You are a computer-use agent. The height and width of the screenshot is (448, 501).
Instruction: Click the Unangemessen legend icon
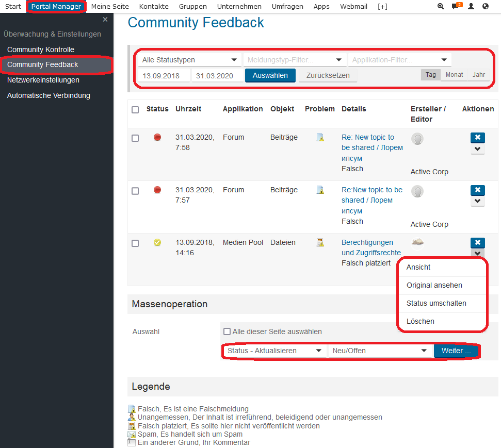(132, 418)
